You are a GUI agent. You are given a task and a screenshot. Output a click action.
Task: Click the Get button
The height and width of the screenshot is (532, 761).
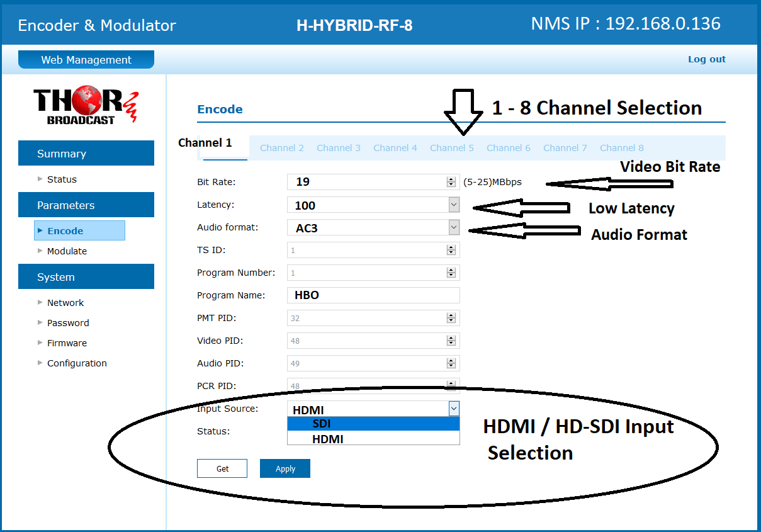[222, 468]
